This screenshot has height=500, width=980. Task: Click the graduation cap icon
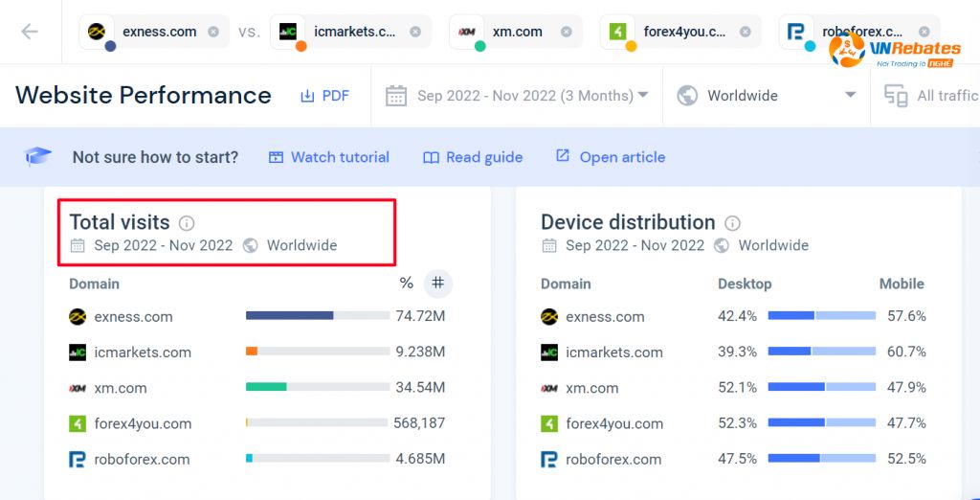[37, 156]
